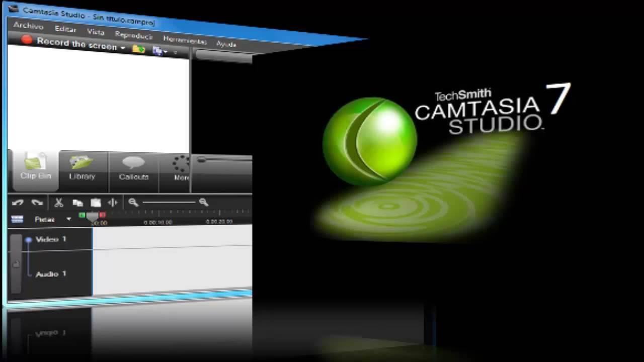
Task: Click the 0:00:10:00 ruler mark
Action: (158, 222)
